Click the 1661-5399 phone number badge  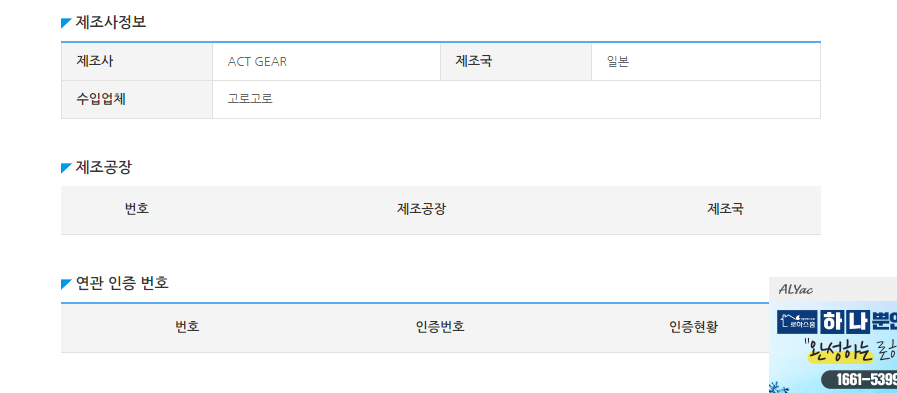pos(860,379)
